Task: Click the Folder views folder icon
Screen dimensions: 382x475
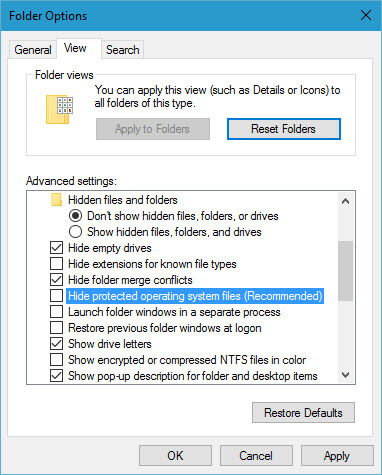Action: 59,110
